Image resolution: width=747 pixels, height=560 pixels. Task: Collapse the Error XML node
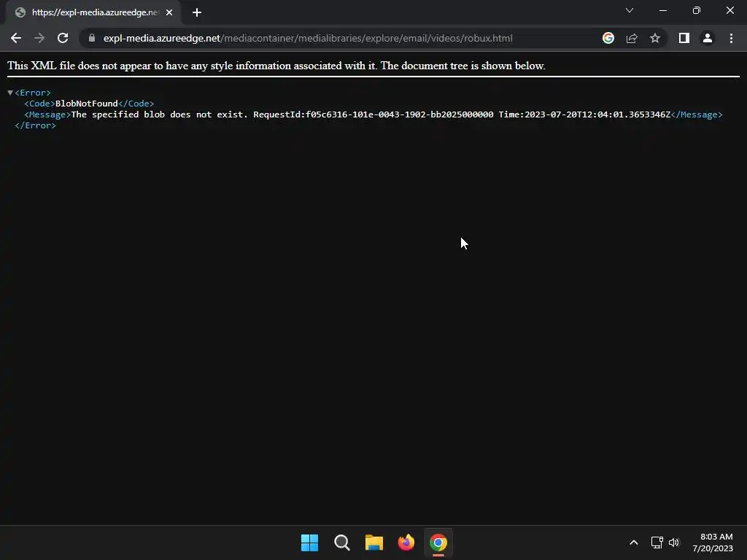pyautogui.click(x=10, y=93)
